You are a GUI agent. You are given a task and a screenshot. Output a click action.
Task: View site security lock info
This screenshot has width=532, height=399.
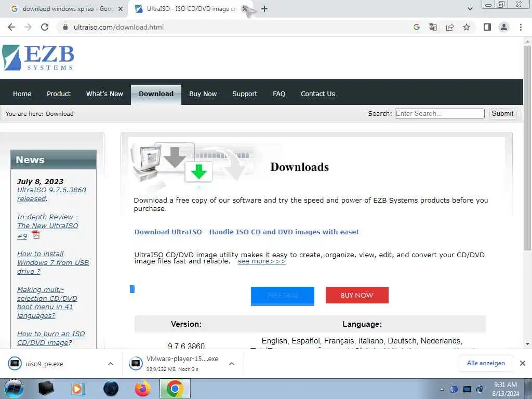(x=65, y=27)
